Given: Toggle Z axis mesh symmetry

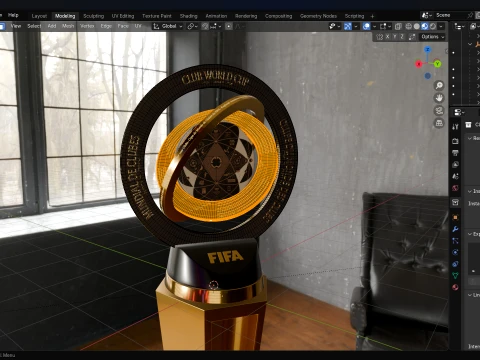Looking at the screenshot, I should pos(402,37).
